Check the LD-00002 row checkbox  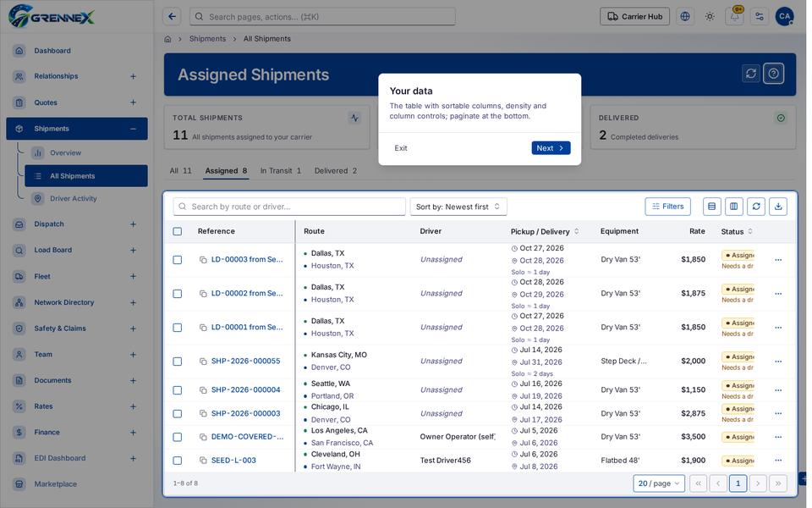[177, 294]
